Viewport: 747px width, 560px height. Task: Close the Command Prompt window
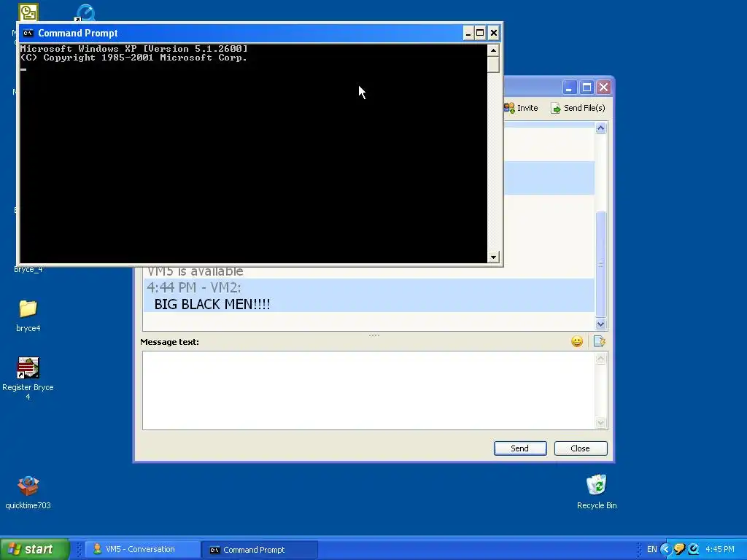(x=494, y=33)
